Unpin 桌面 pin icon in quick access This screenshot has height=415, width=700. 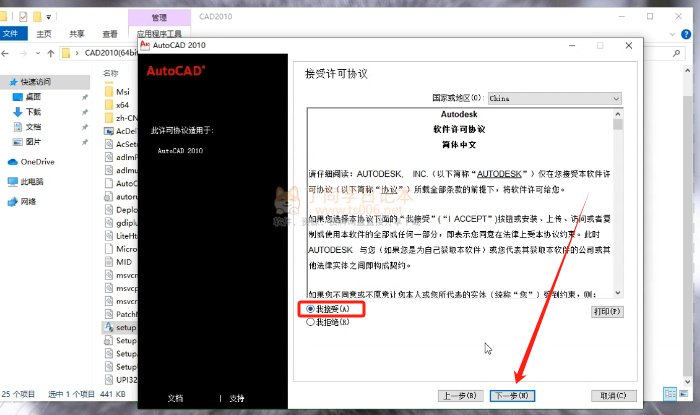(85, 97)
